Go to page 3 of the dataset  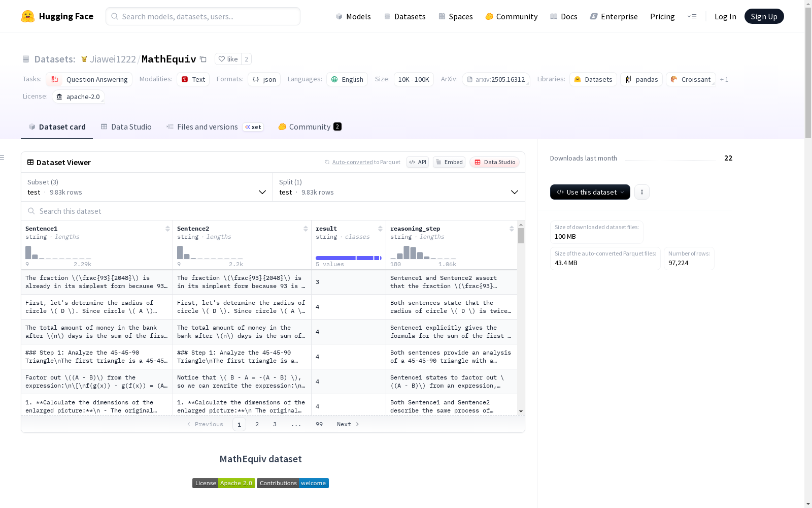click(x=275, y=424)
